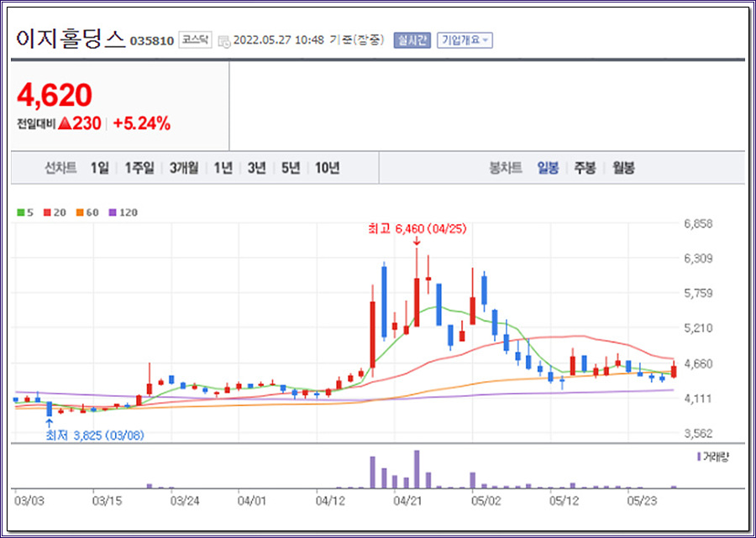Select the 주봉 weekly candle chart
Screen dimensions: 756x538
click(585, 168)
